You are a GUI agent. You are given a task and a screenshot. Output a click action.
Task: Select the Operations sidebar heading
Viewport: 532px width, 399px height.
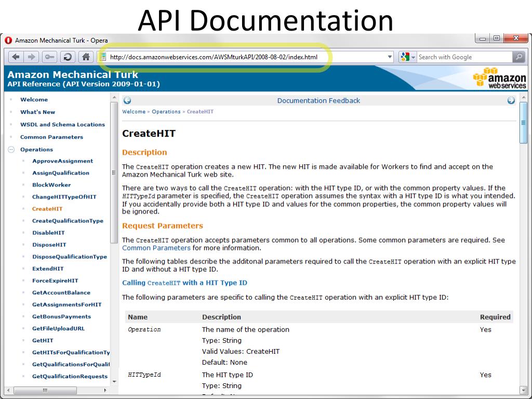(x=37, y=150)
